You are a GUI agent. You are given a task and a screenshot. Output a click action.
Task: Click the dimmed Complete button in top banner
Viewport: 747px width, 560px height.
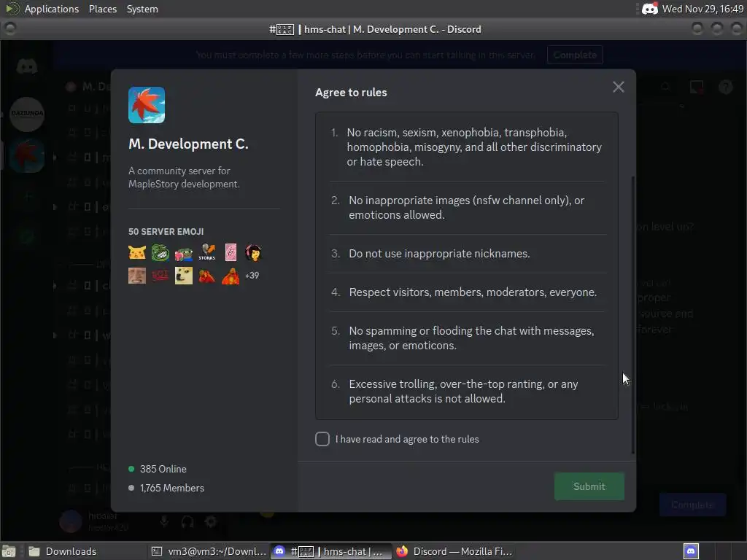[575, 55]
